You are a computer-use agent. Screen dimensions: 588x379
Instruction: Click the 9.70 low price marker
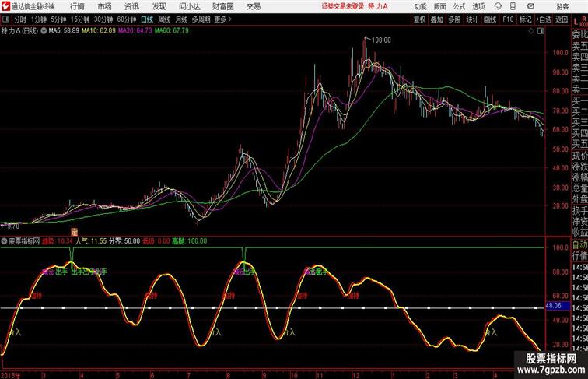13,226
